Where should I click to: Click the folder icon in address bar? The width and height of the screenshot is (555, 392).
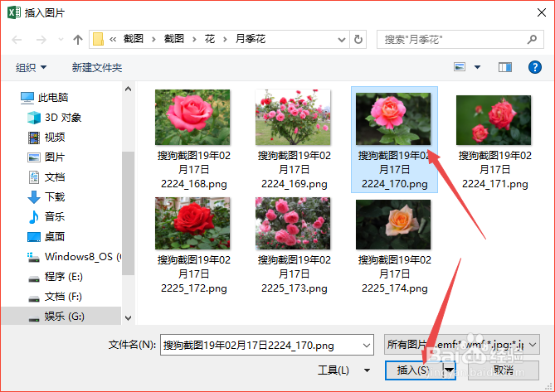point(98,39)
